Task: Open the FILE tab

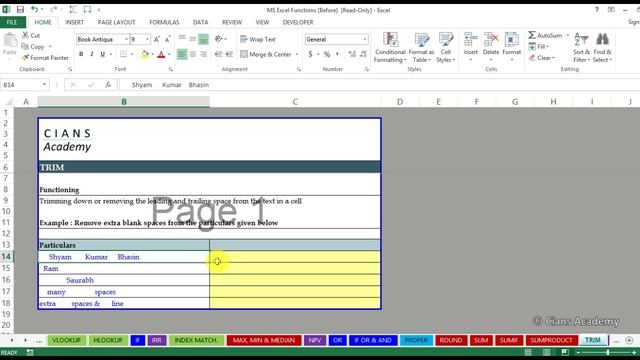Action: (12, 22)
